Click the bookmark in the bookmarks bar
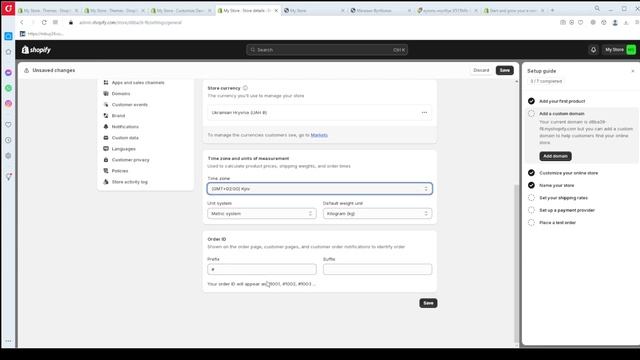This screenshot has height=360, width=640. (42, 34)
